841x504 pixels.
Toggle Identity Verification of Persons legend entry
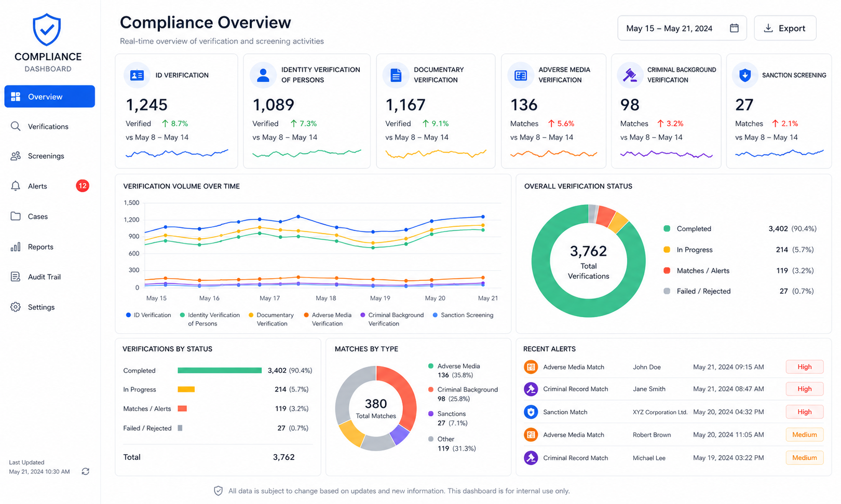[210, 319]
